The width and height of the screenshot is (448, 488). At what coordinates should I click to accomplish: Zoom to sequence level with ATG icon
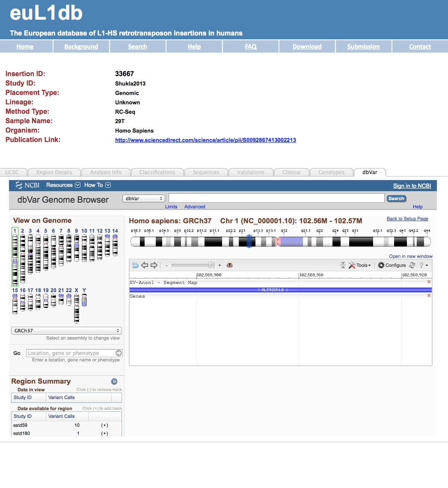pos(230,265)
